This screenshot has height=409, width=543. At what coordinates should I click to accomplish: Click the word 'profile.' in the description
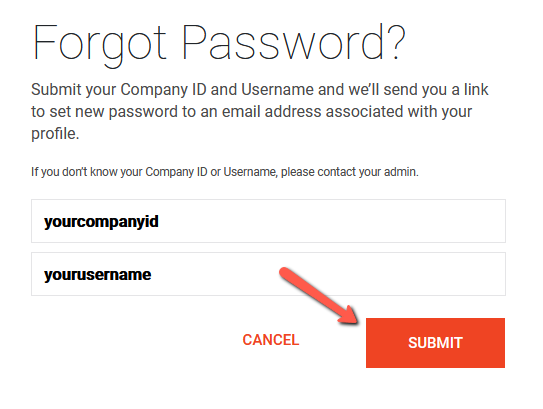point(55,134)
